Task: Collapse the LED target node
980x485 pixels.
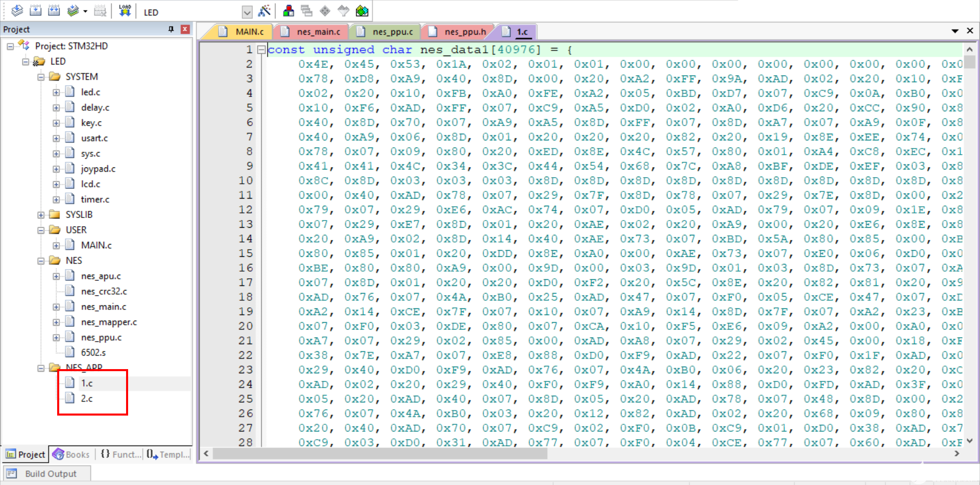Action: pyautogui.click(x=26, y=62)
